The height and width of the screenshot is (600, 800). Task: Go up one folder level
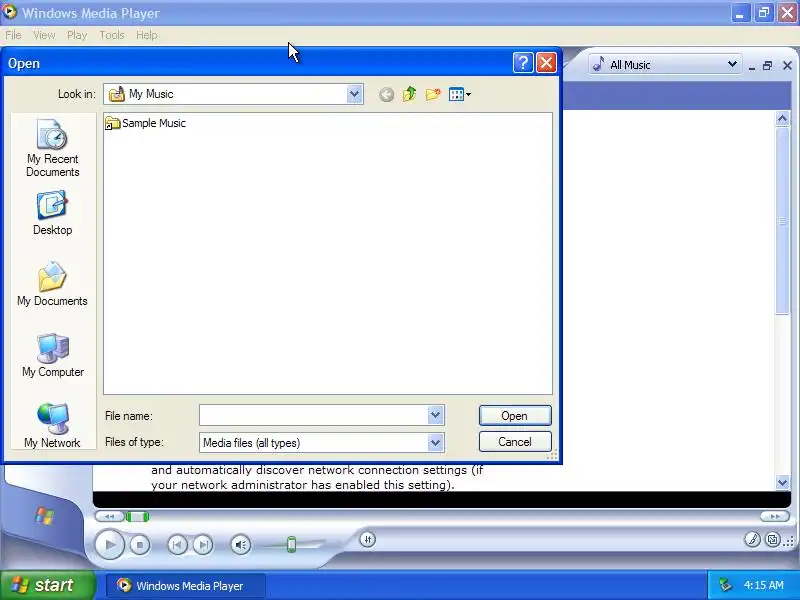[409, 94]
